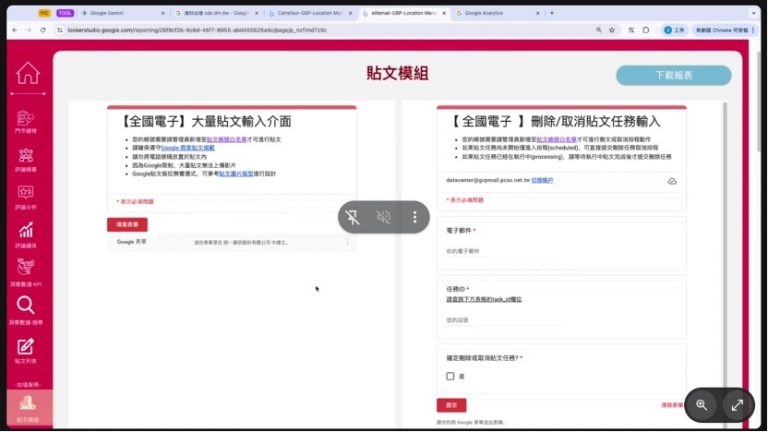The image size is (768, 432).
Task: Select 貼文模組 icon at sidebar bottom
Action: point(27,406)
